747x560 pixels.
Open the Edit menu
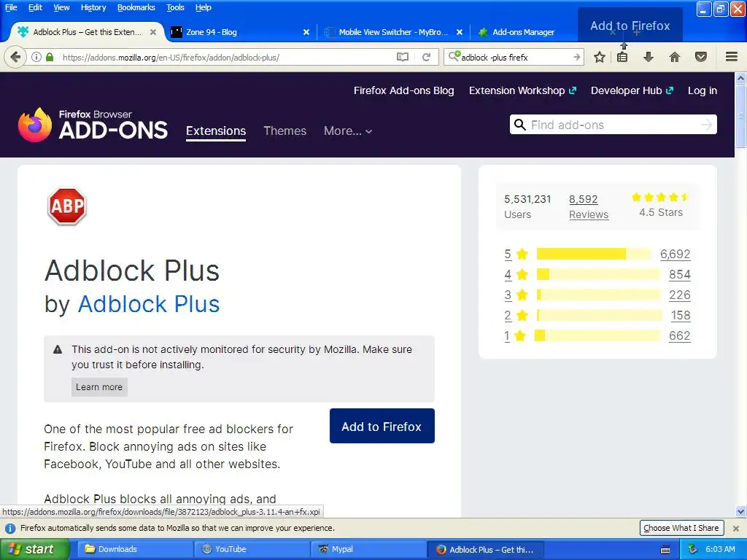click(x=35, y=7)
